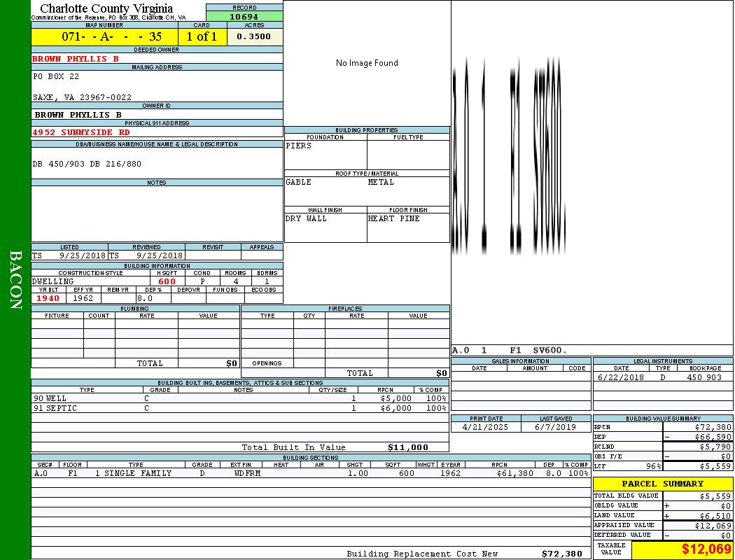Image resolution: width=735 pixels, height=560 pixels.
Task: Click the '1 of 1' card indicator
Action: click(202, 36)
